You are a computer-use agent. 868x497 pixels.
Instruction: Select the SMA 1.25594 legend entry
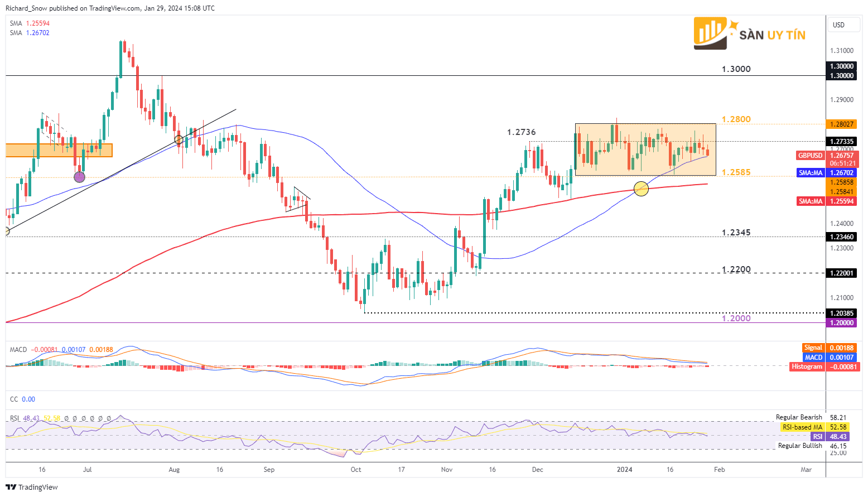[x=30, y=23]
